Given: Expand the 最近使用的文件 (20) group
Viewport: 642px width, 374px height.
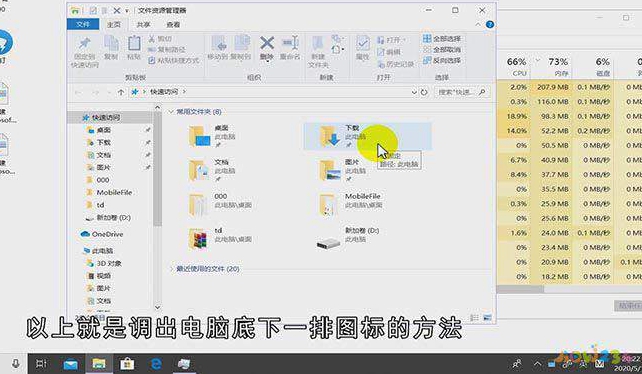Looking at the screenshot, I should point(171,269).
